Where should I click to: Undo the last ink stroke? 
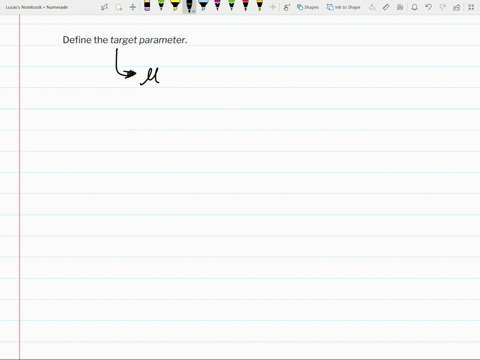(428, 7)
